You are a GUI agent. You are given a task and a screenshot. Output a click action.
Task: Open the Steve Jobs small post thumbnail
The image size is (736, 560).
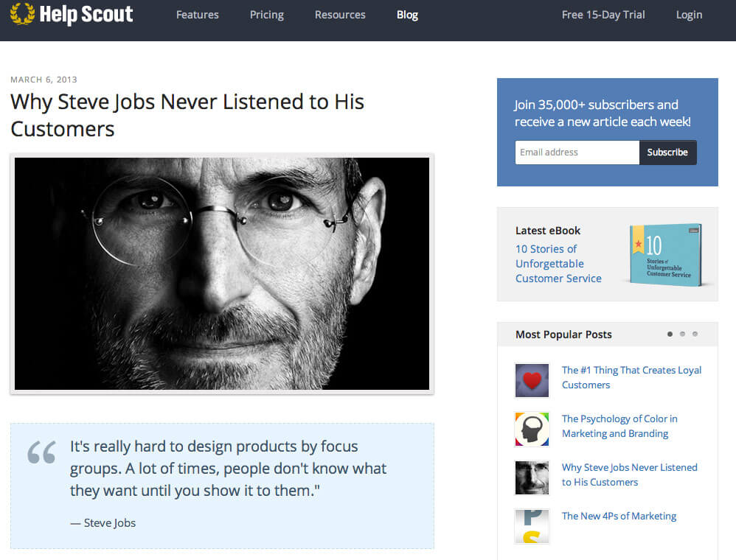coord(532,478)
